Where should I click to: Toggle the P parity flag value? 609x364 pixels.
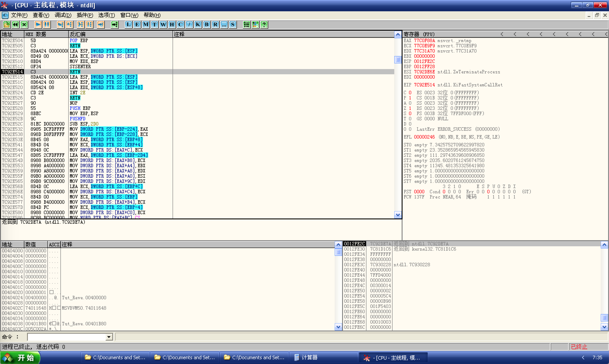click(410, 98)
